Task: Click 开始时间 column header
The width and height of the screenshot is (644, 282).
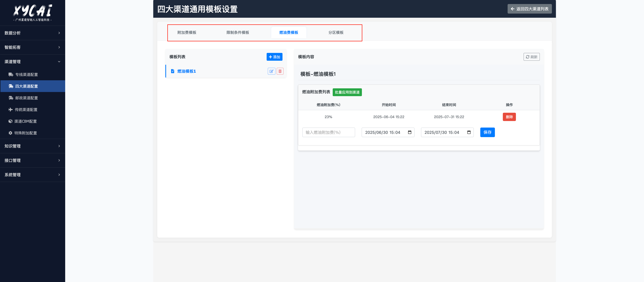Action: click(x=388, y=105)
